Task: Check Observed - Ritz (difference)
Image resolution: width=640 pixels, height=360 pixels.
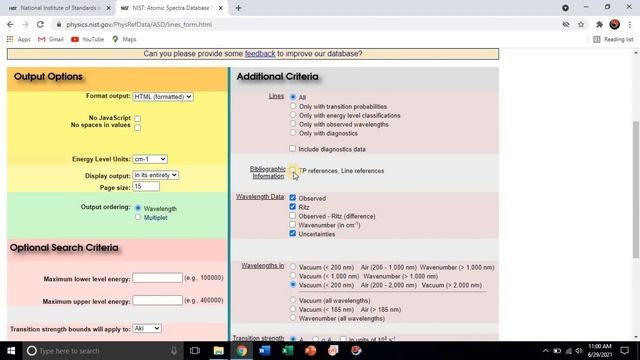Action: (x=293, y=216)
